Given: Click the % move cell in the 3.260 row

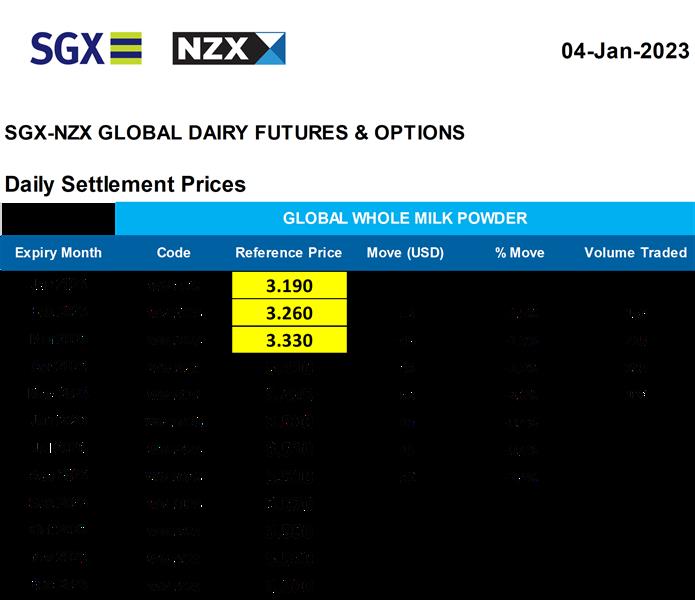Looking at the screenshot, I should (519, 313).
